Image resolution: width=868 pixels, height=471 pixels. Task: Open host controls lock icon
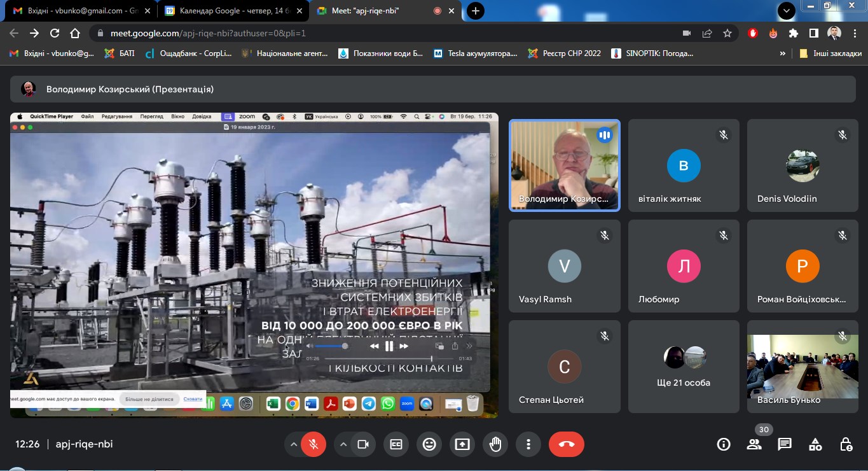click(846, 444)
